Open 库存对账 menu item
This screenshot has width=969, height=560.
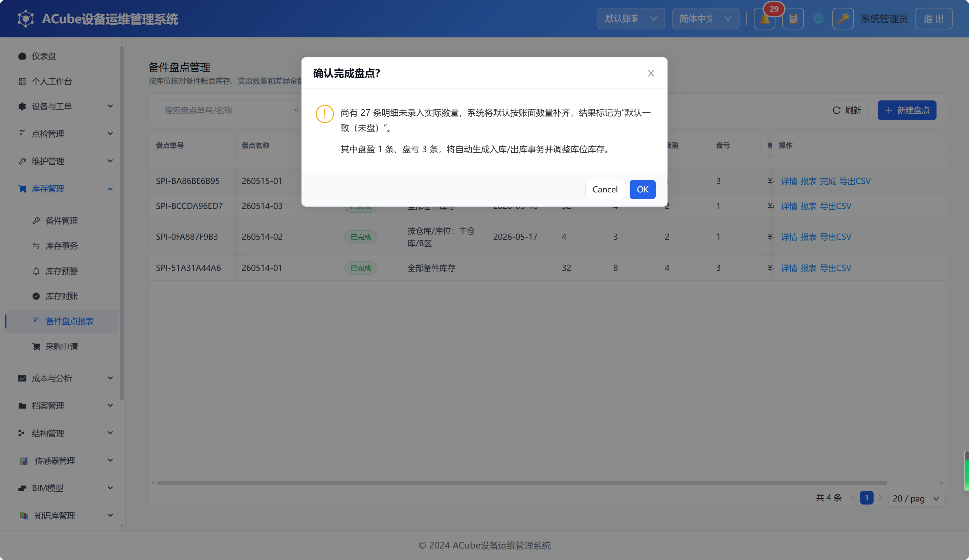[63, 296]
